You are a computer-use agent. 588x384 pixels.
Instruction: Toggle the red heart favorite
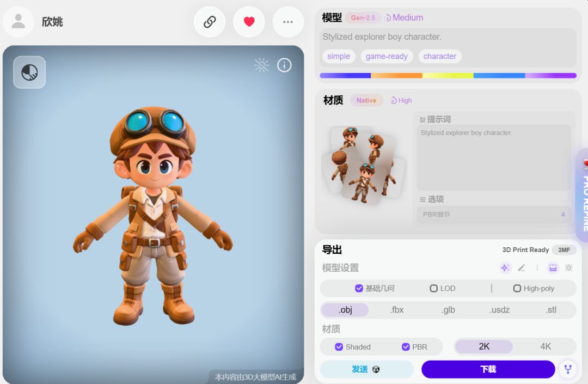tap(249, 22)
